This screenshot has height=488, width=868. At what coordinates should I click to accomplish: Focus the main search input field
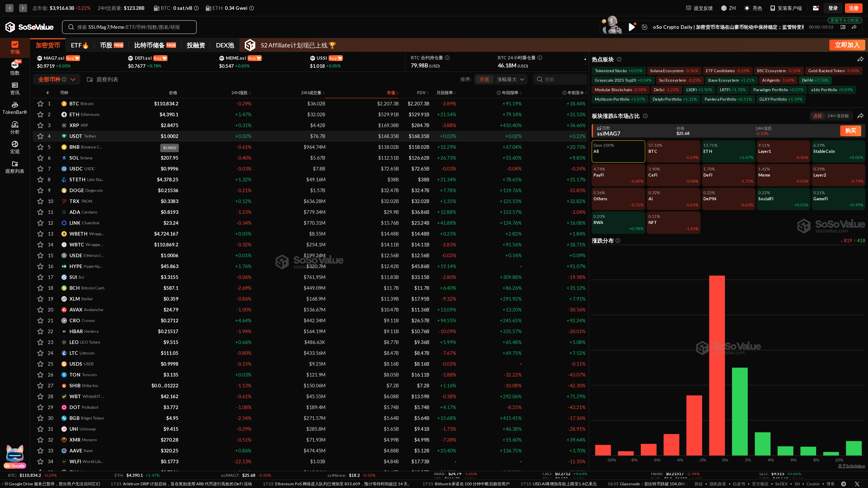click(x=129, y=27)
